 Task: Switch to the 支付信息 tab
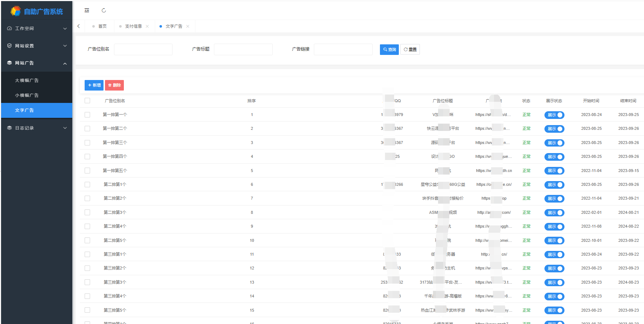(x=134, y=26)
